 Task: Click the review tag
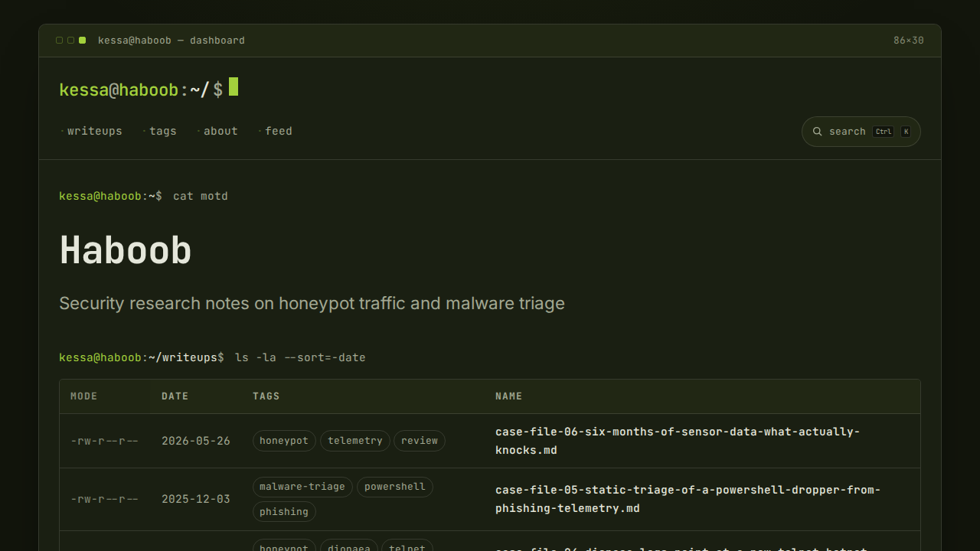tap(420, 441)
